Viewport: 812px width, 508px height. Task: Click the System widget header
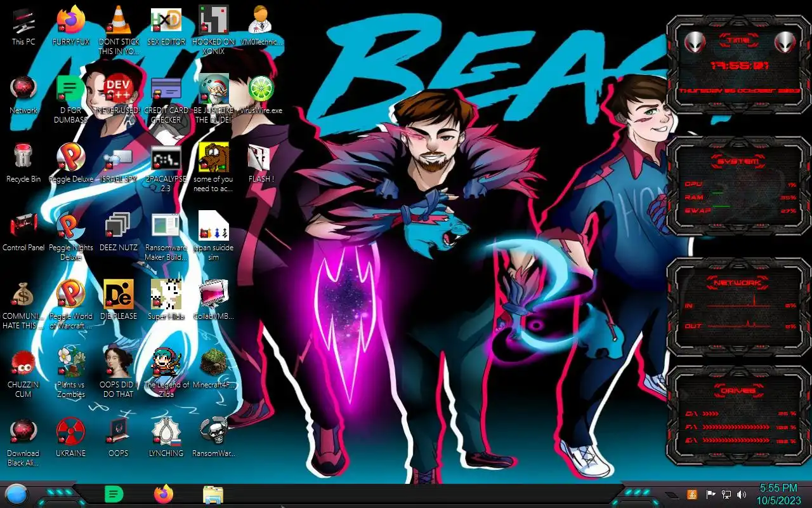click(737, 161)
